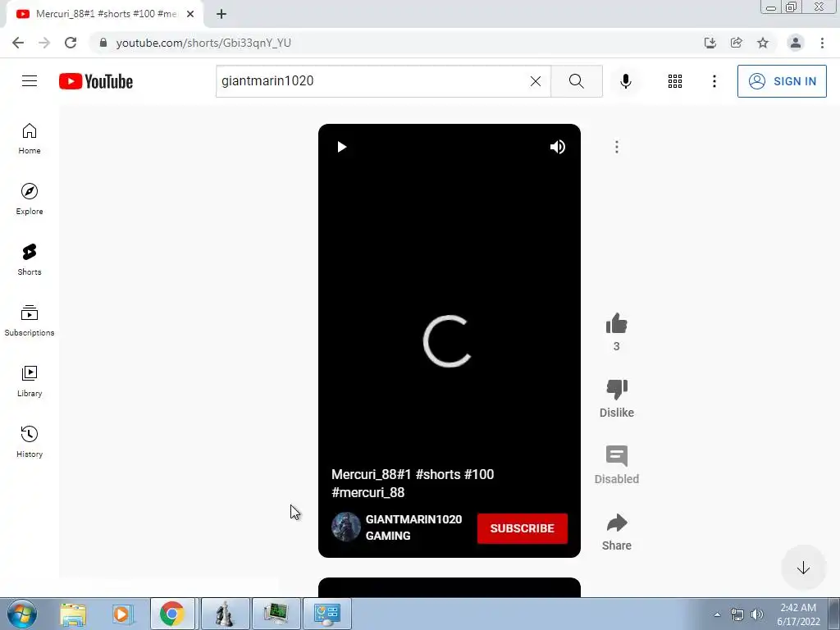Click the #mercuri_88 hashtag
The image size is (840, 630).
click(368, 493)
